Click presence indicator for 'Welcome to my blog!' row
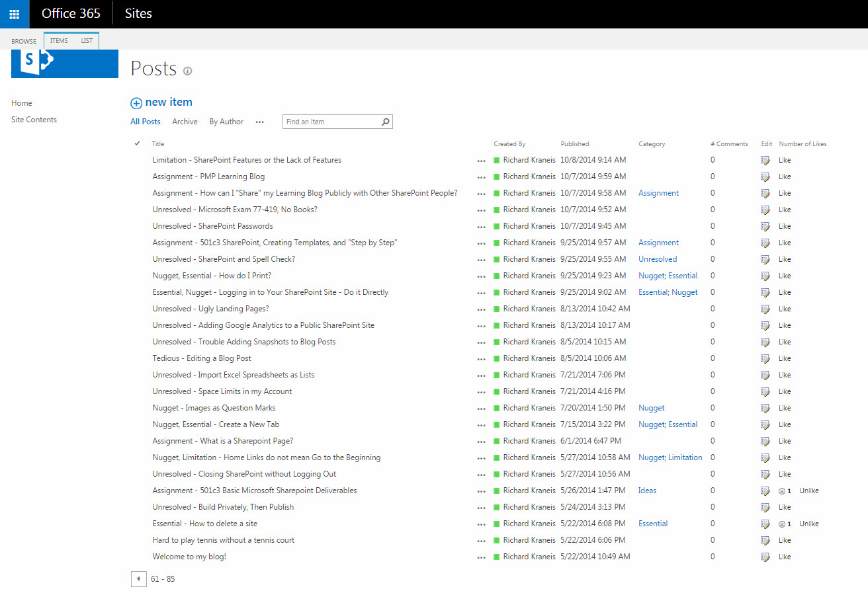Screen dimensions: 868x593 [497, 557]
